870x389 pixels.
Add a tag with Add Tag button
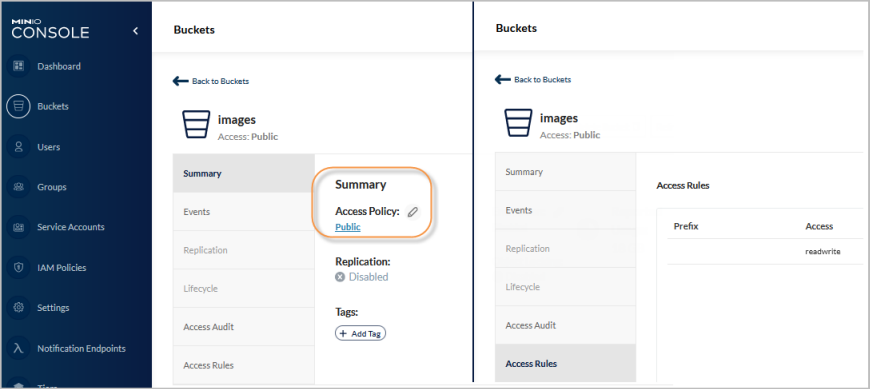[x=361, y=334]
